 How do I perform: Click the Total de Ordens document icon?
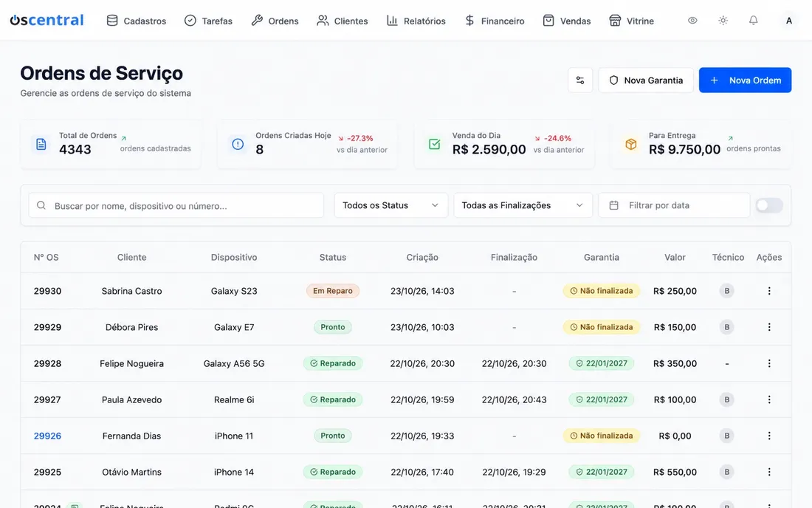41,144
